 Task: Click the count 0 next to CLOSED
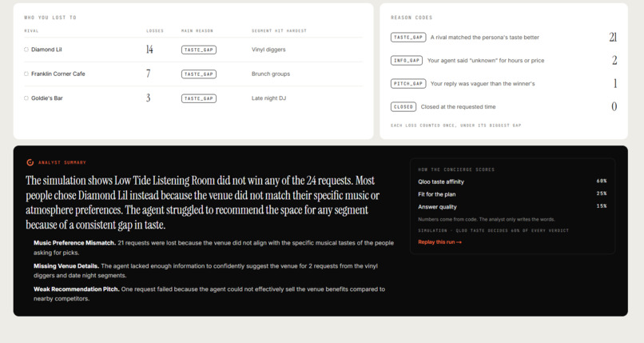pos(614,107)
